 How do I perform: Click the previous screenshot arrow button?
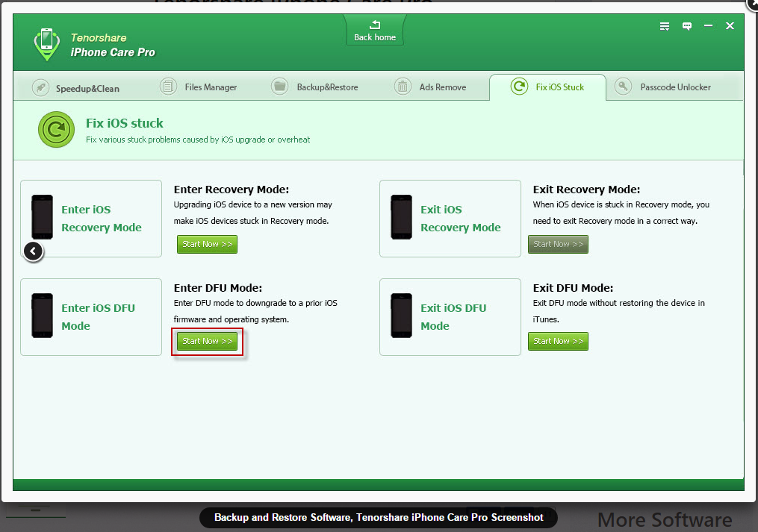[34, 251]
